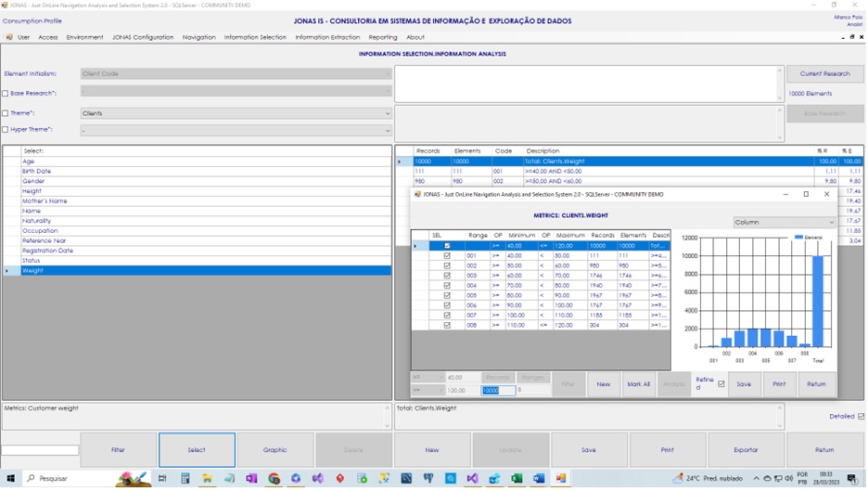Open the Information Extraction menu
Screen dimensions: 868x491
(326, 37)
